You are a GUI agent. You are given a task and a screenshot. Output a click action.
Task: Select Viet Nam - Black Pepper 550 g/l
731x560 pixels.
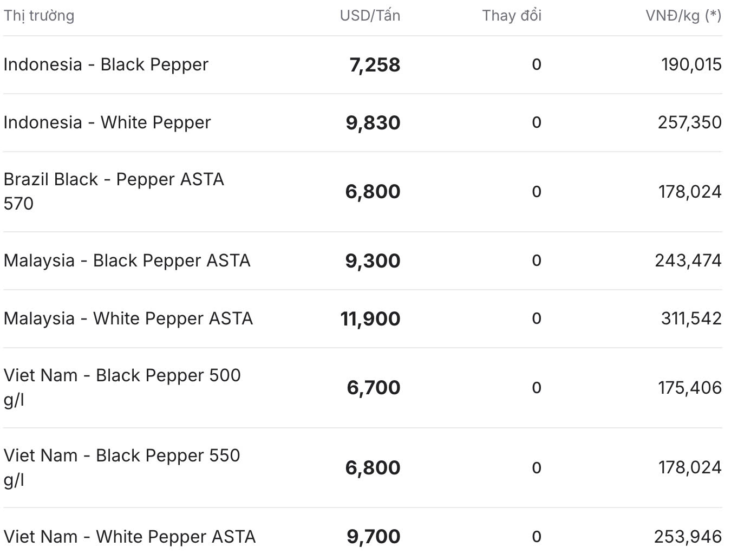[122, 467]
